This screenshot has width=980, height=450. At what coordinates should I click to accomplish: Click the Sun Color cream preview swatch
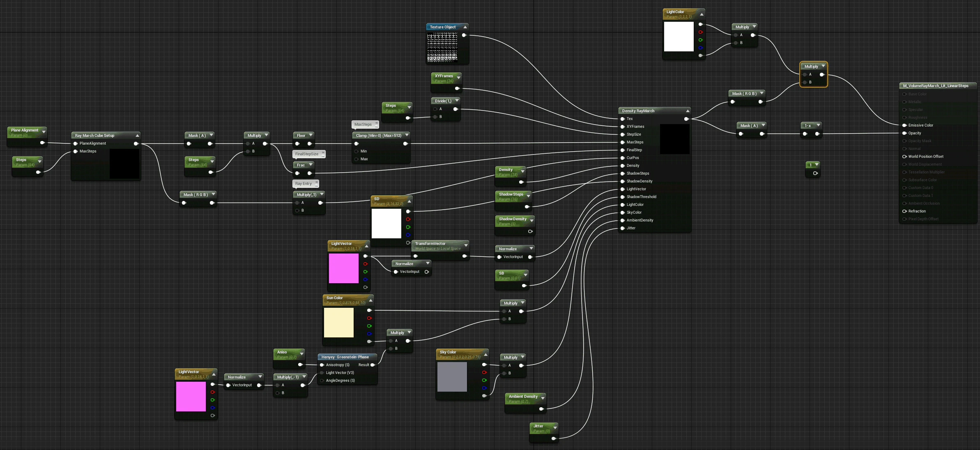pyautogui.click(x=339, y=323)
